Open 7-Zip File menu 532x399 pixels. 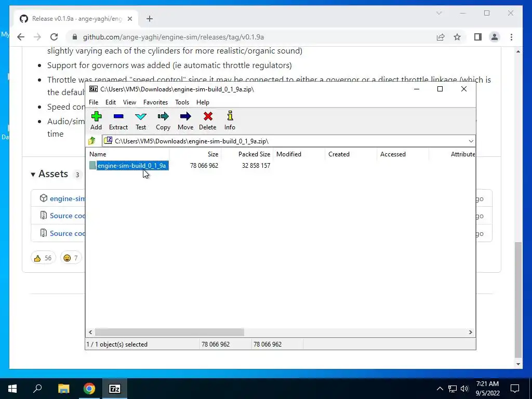coord(94,102)
